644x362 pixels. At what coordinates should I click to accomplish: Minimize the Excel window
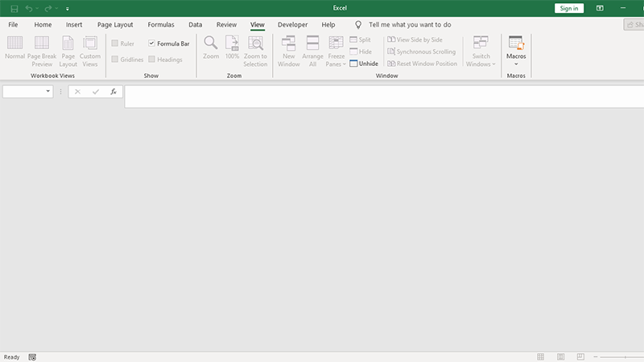pyautogui.click(x=623, y=8)
